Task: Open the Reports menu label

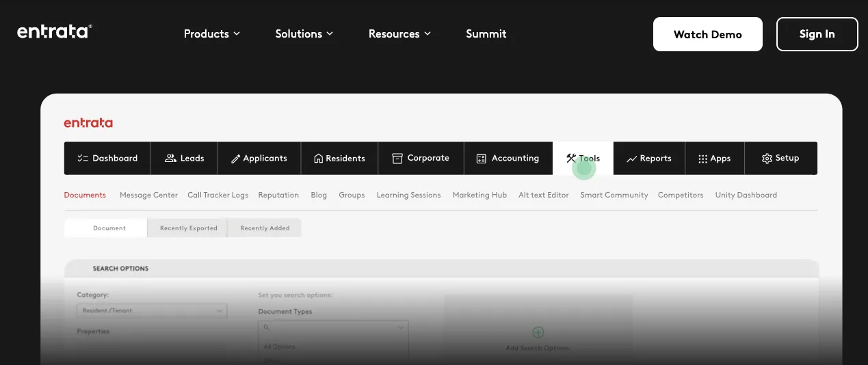Action: tap(655, 158)
